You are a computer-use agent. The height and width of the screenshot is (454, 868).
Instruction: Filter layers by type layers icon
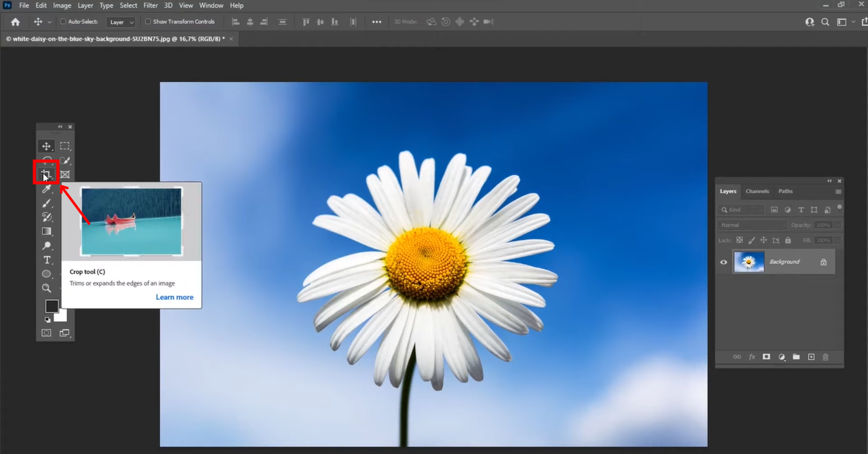(801, 210)
